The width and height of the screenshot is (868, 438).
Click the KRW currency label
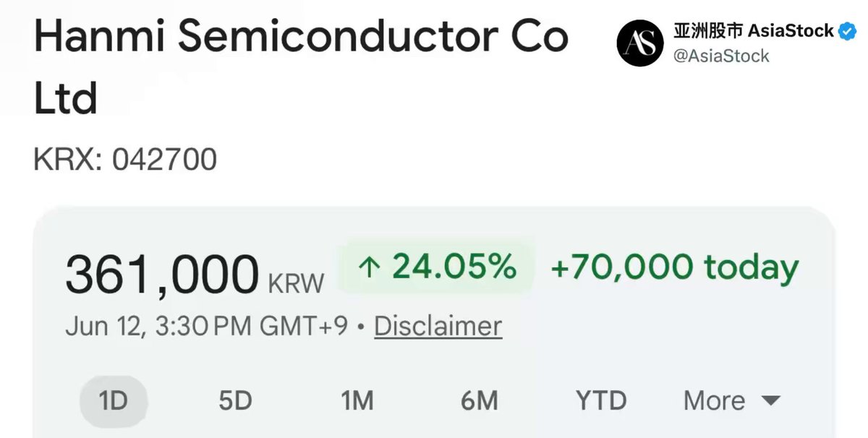[296, 283]
